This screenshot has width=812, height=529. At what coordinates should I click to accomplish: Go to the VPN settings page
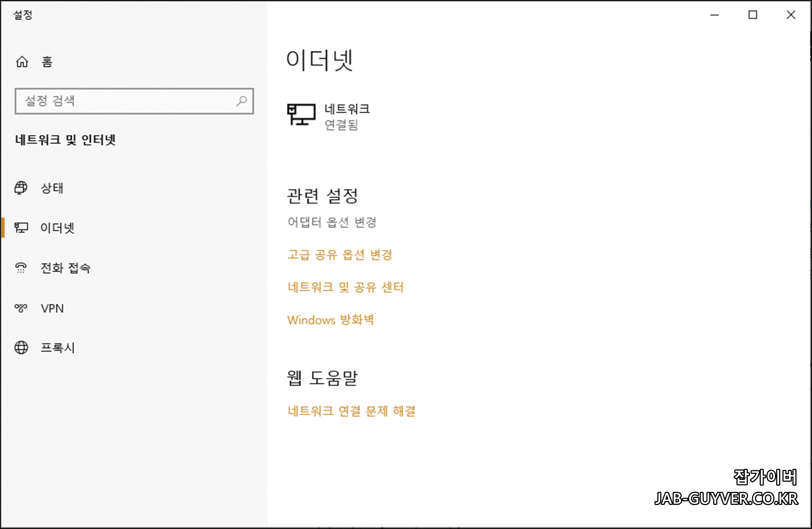pos(52,308)
